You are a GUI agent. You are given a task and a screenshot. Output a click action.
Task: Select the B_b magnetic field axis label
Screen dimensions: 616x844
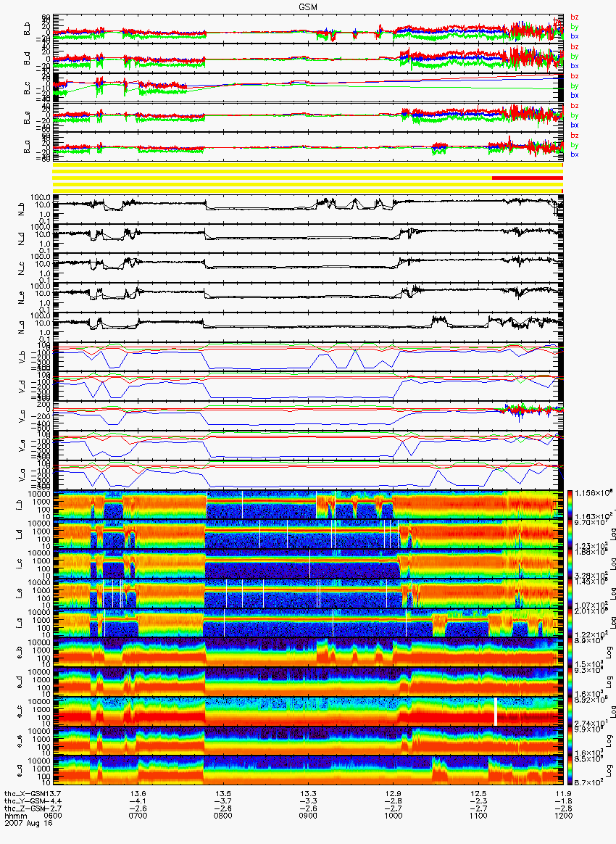click(x=27, y=29)
